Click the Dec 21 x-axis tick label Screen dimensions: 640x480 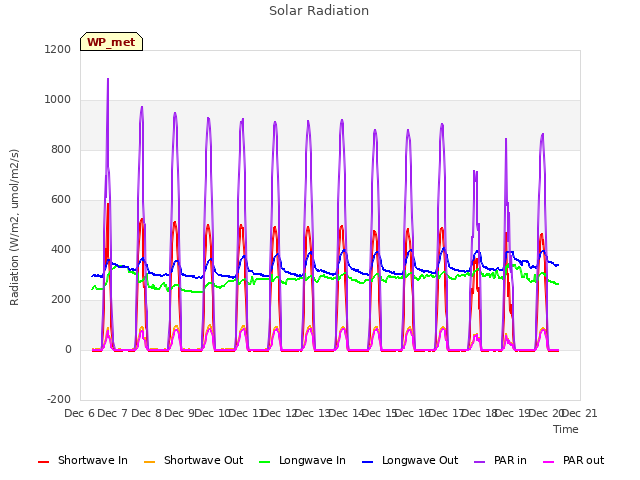[580, 413]
